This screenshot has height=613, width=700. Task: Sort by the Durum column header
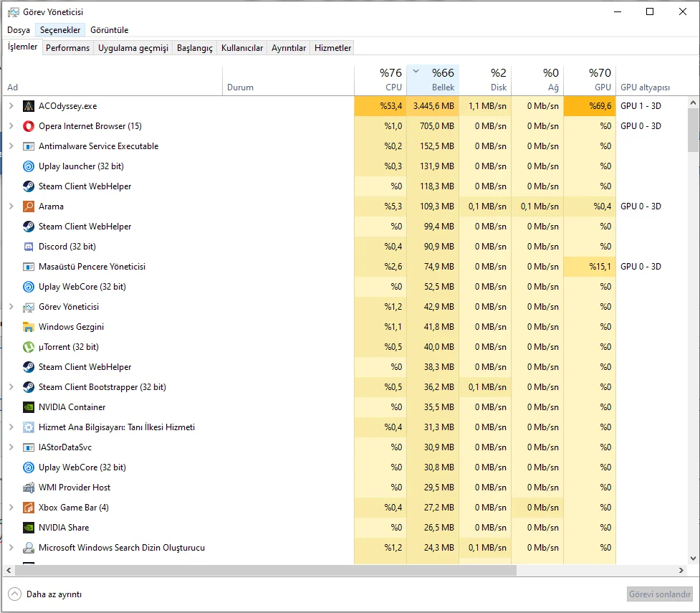click(289, 80)
